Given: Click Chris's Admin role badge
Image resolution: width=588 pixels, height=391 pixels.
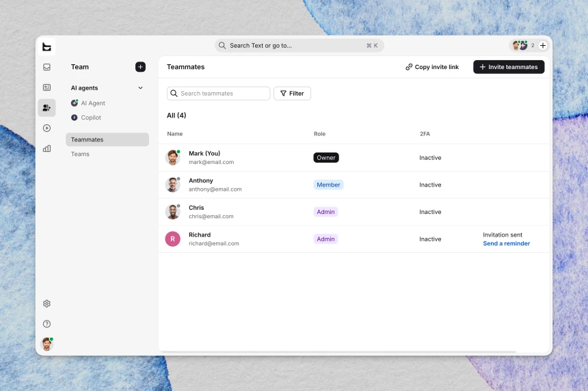Looking at the screenshot, I should coord(325,212).
